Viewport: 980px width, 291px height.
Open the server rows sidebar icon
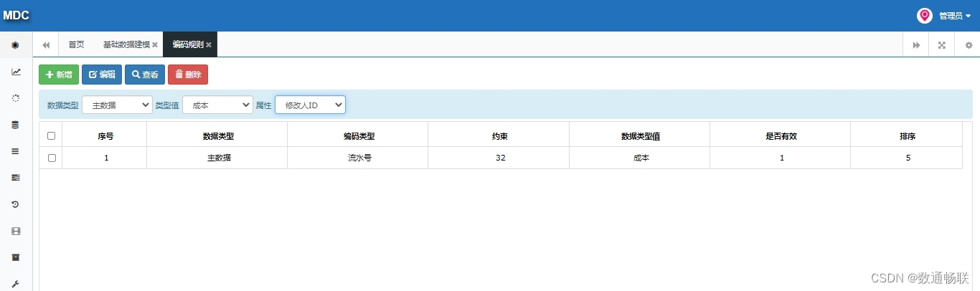[x=16, y=178]
